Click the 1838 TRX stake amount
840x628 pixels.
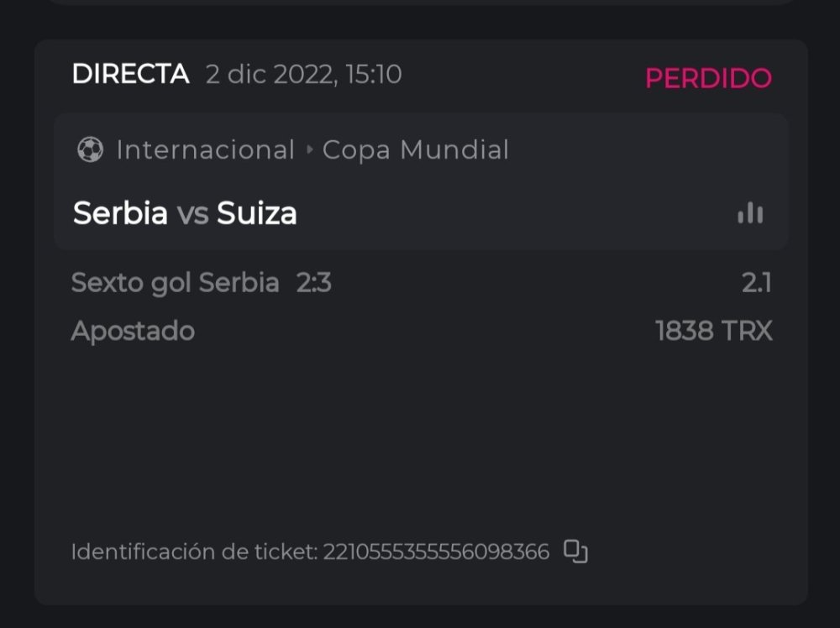(713, 331)
